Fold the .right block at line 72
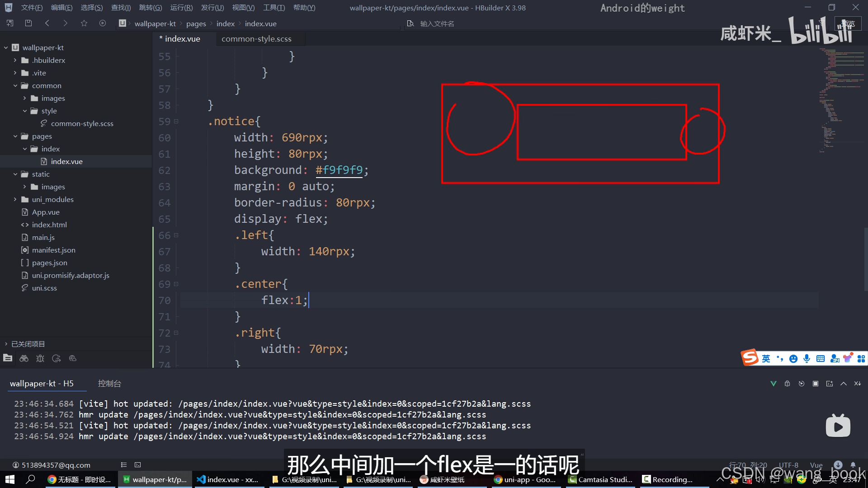The image size is (868, 488). pyautogui.click(x=176, y=333)
